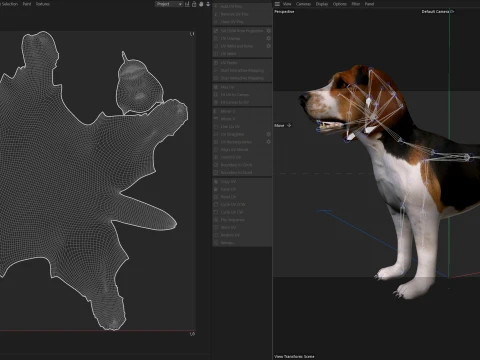Click the Start Interactive Mapping icon
The width and height of the screenshot is (480, 360).
pos(216,70)
